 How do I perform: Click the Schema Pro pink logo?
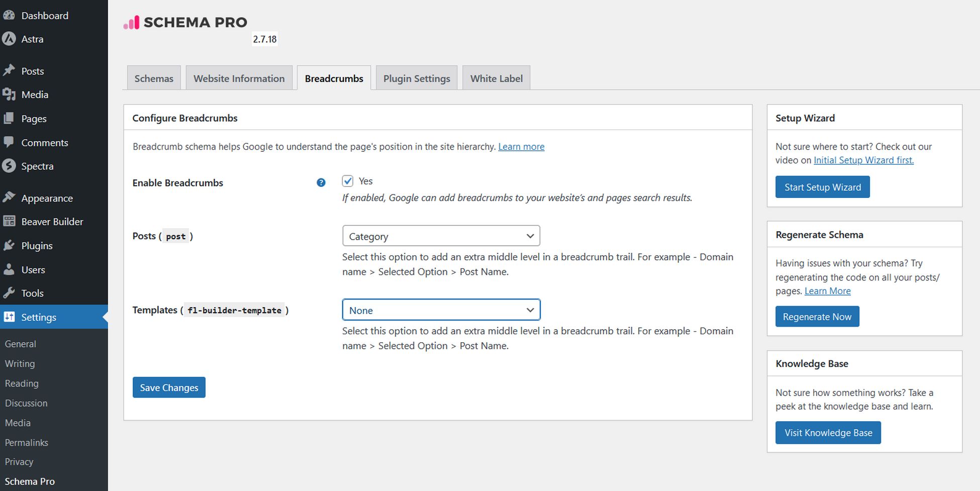[x=132, y=22]
